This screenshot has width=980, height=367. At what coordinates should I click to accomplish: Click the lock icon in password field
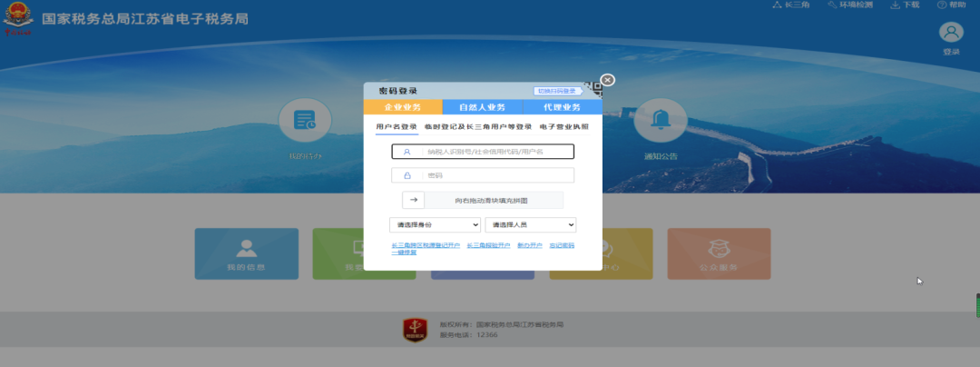pyautogui.click(x=407, y=175)
